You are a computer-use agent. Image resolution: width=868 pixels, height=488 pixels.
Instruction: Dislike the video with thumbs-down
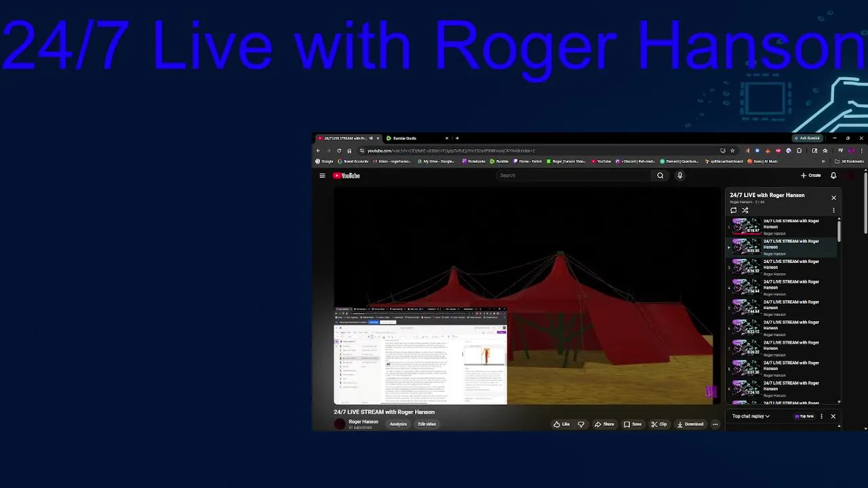coord(580,424)
